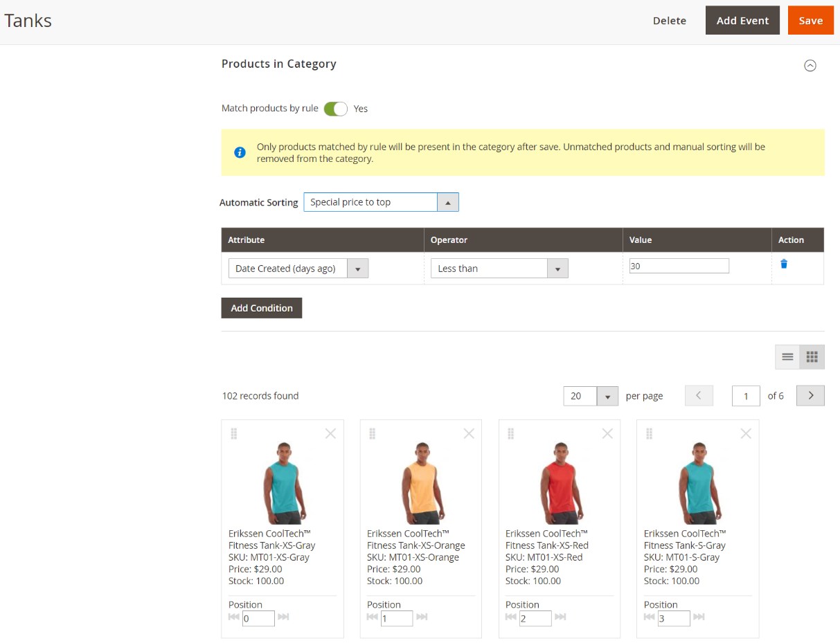Click the Tank-S-Gray product image
The image size is (840, 643).
[698, 483]
